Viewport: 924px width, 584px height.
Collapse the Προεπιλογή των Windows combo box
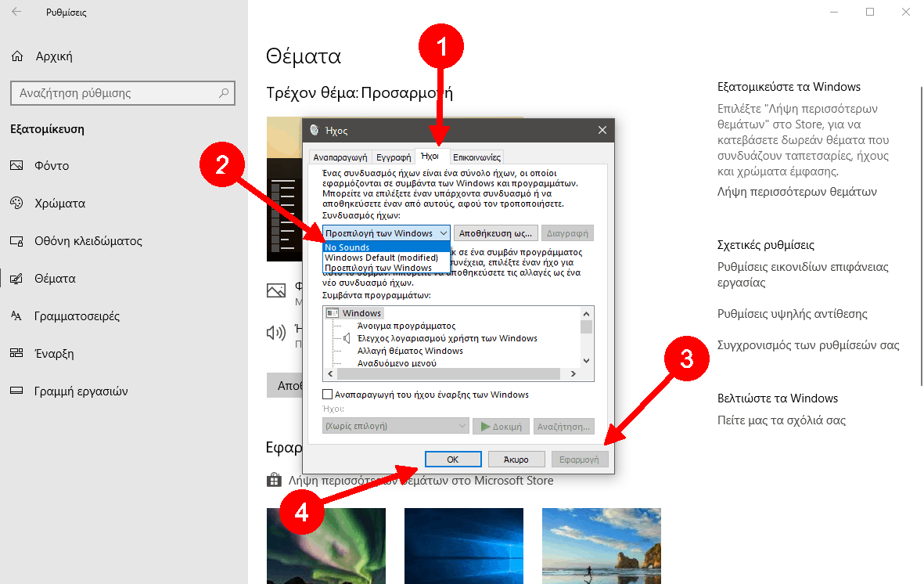point(443,233)
